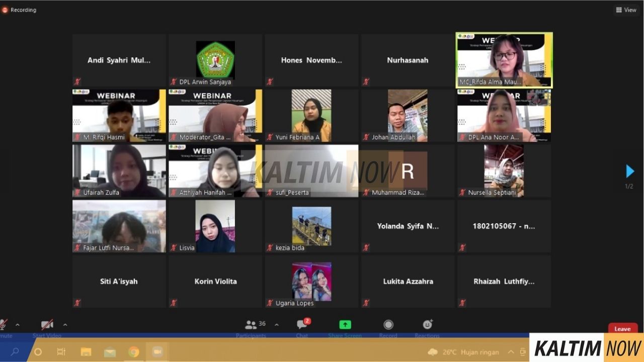Expand the arrow next to Participants count

pyautogui.click(x=276, y=325)
